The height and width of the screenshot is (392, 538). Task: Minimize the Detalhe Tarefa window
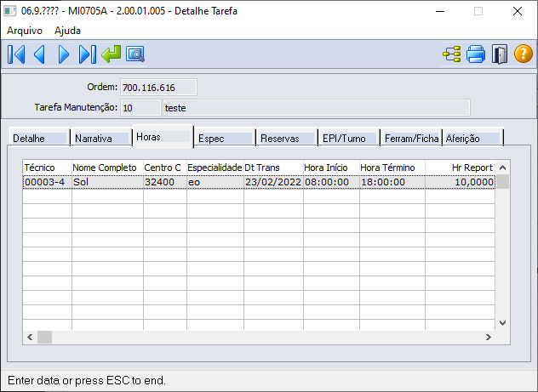coord(440,11)
